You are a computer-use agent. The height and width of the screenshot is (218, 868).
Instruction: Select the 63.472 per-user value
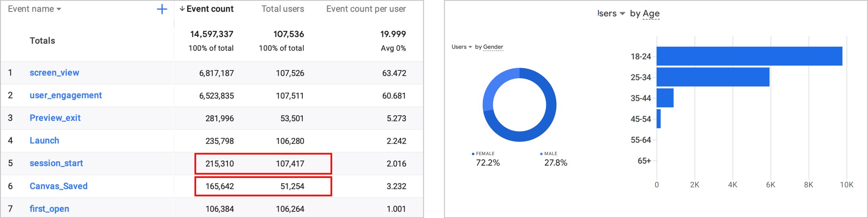coord(394,73)
